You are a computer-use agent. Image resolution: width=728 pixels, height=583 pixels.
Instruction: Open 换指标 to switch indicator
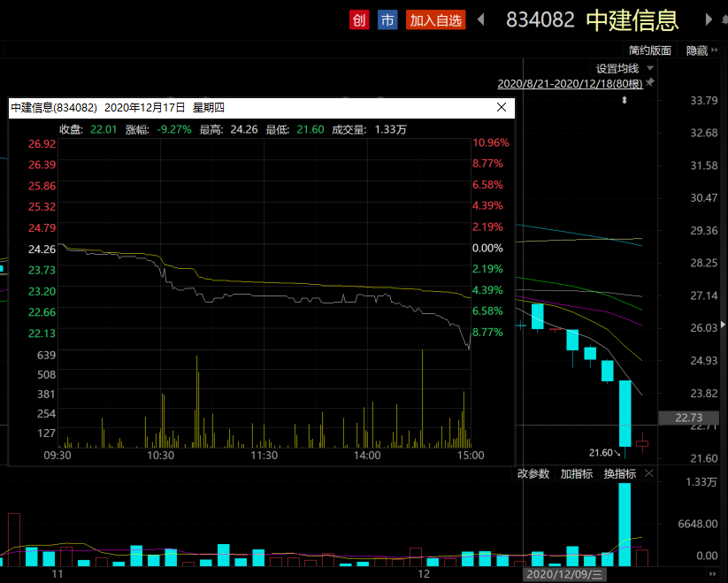click(620, 474)
